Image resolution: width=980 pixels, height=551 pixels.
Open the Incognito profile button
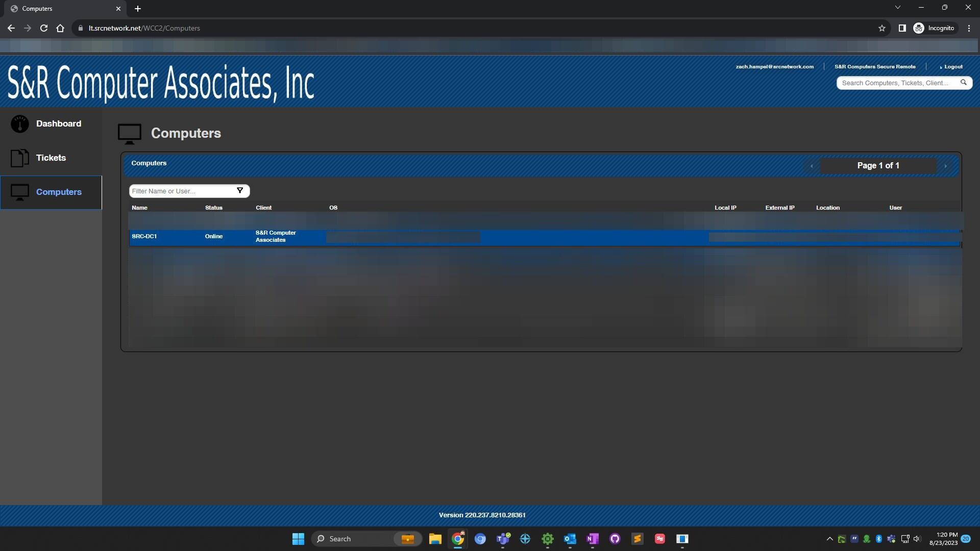tap(935, 28)
